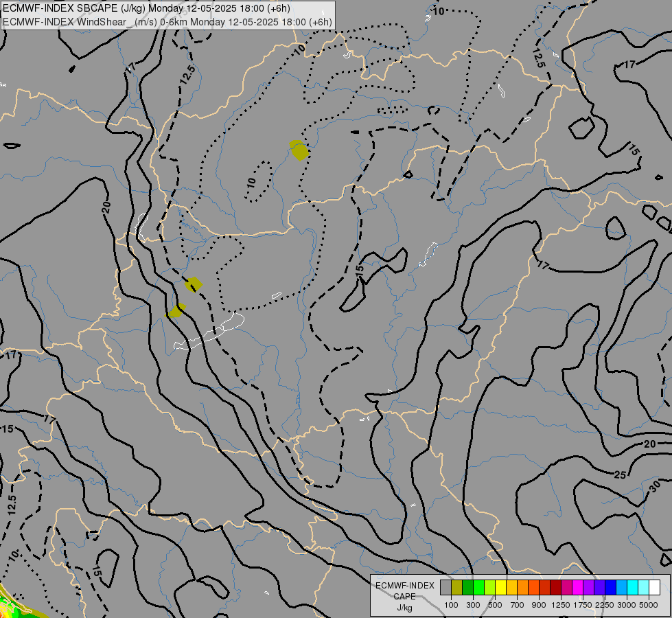Click the 700 legend tick label

click(x=518, y=605)
